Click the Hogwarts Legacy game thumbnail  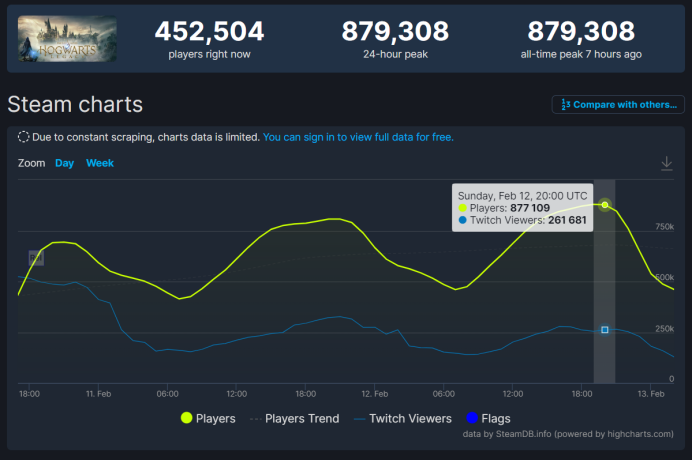[67, 39]
